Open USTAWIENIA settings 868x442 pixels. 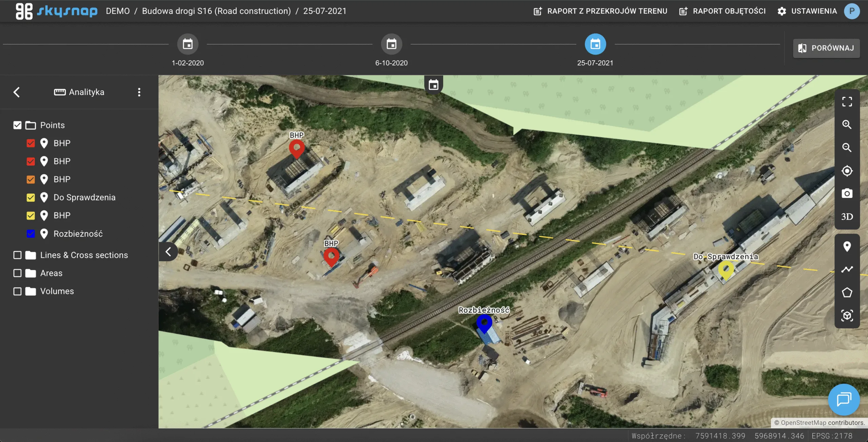coord(807,11)
